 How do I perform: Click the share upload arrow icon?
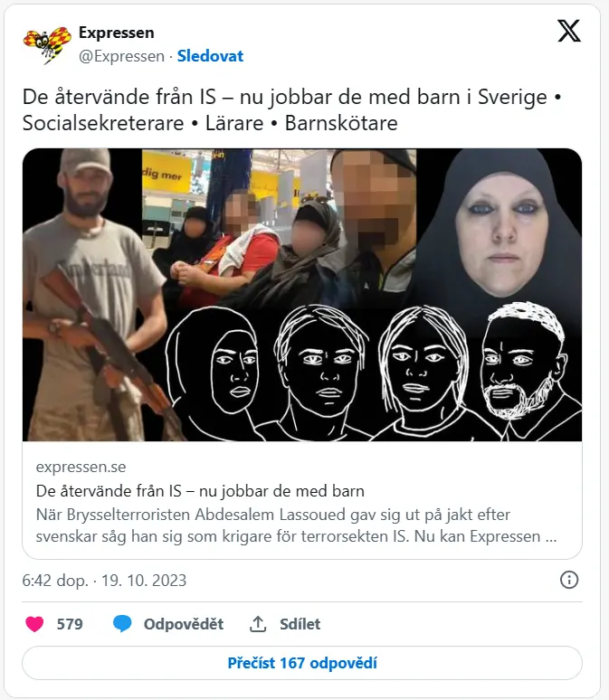(x=258, y=624)
